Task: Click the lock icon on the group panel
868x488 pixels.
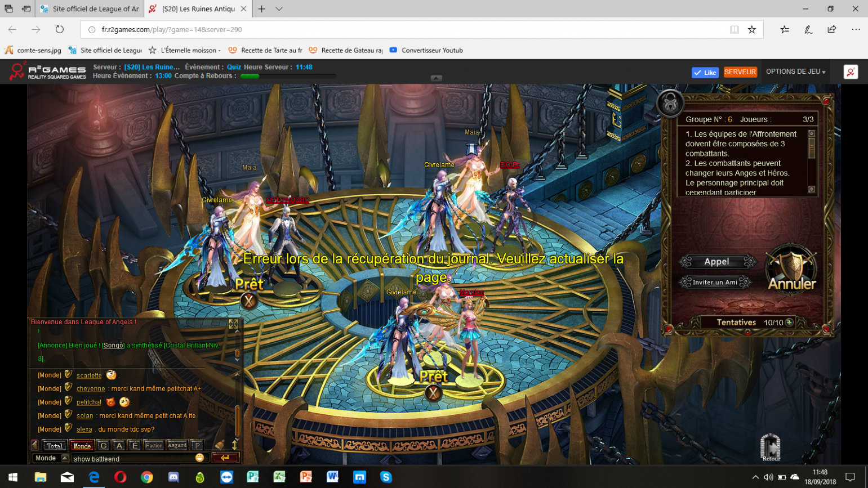Action: (670, 104)
